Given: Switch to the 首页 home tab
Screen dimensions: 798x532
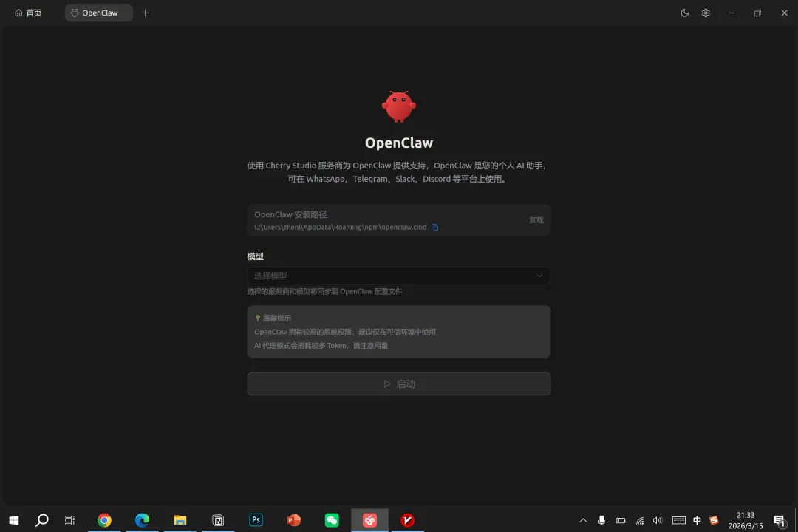Looking at the screenshot, I should pos(28,13).
